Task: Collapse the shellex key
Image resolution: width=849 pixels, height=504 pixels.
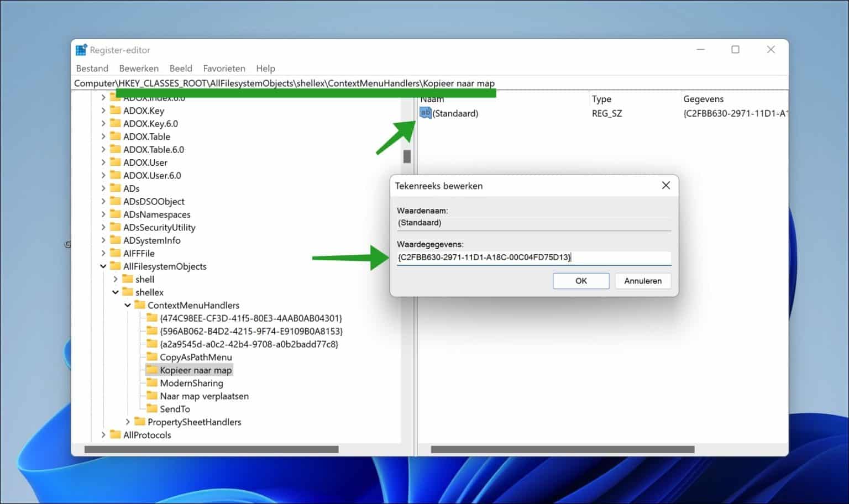Action: (x=116, y=292)
